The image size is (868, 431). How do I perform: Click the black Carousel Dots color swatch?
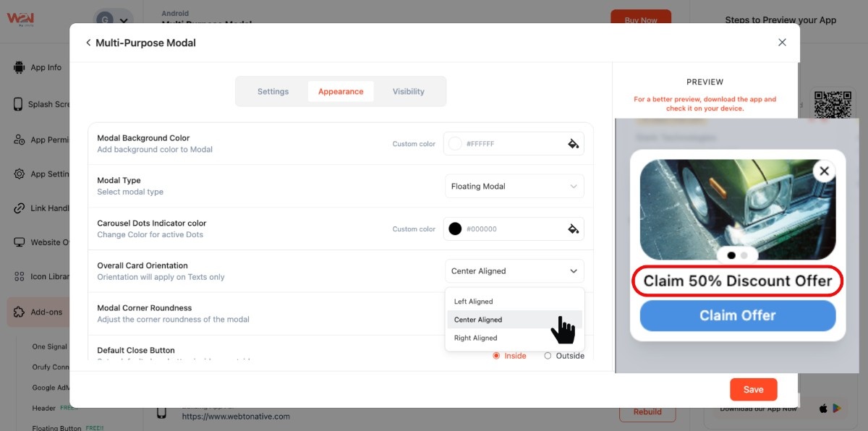click(x=455, y=229)
